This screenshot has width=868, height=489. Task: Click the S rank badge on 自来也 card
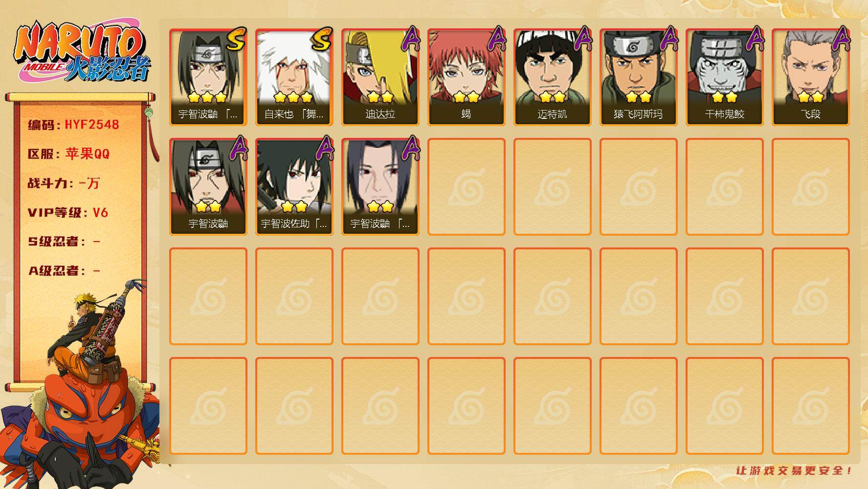tap(321, 40)
